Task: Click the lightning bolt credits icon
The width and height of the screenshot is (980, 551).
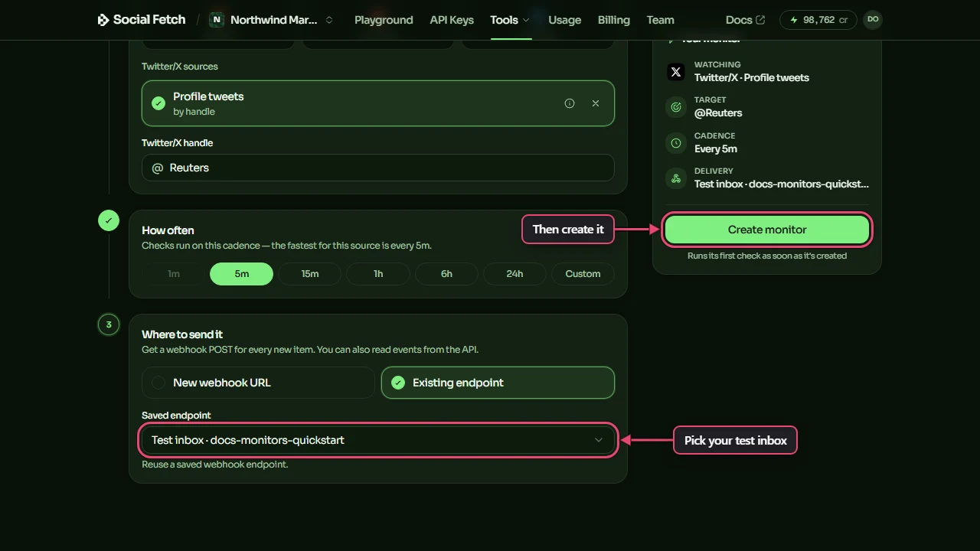Action: pos(794,20)
